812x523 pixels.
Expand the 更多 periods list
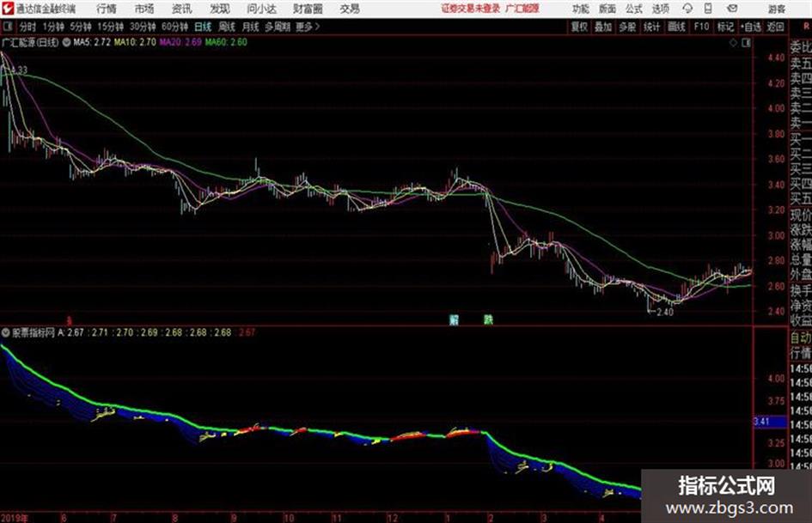coord(308,27)
